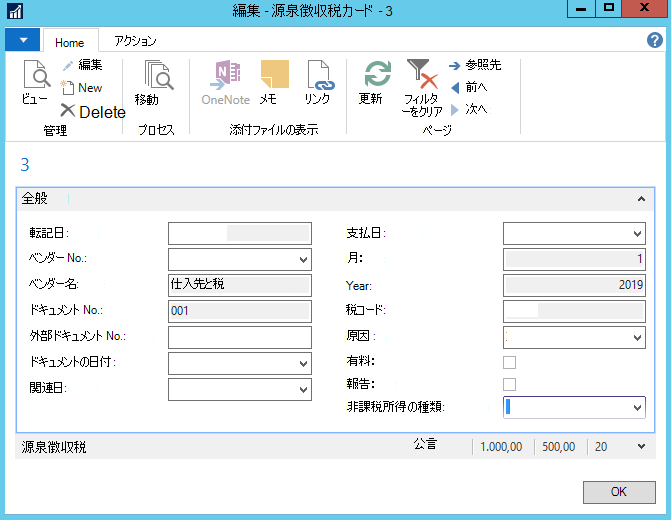Click Delete in the 管理 group
671x520 pixels.
[x=93, y=112]
